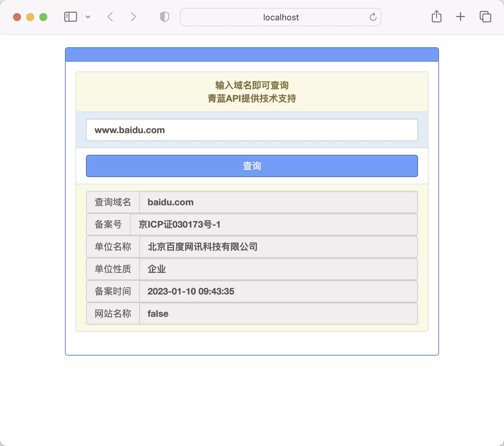
Task: Open the Share menu icon
Action: coord(436,16)
